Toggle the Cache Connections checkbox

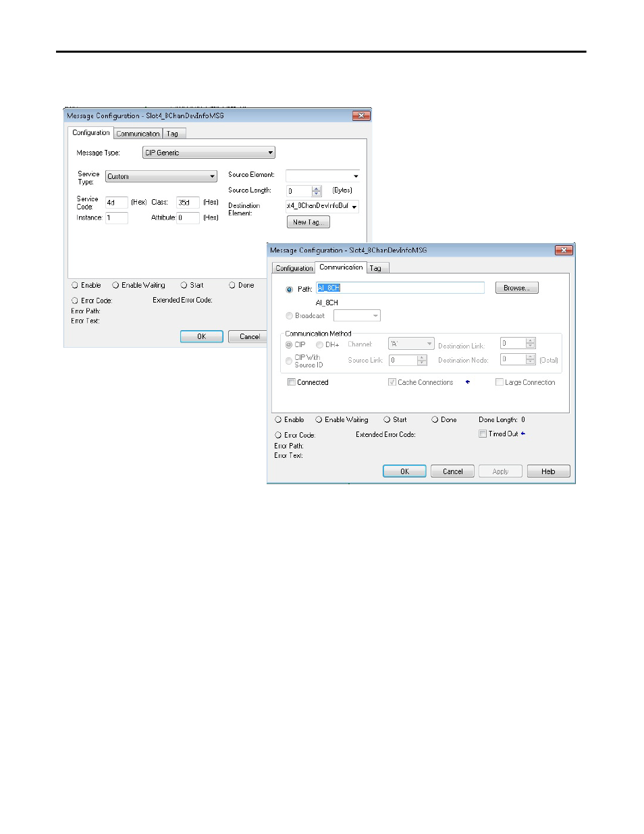(x=392, y=382)
